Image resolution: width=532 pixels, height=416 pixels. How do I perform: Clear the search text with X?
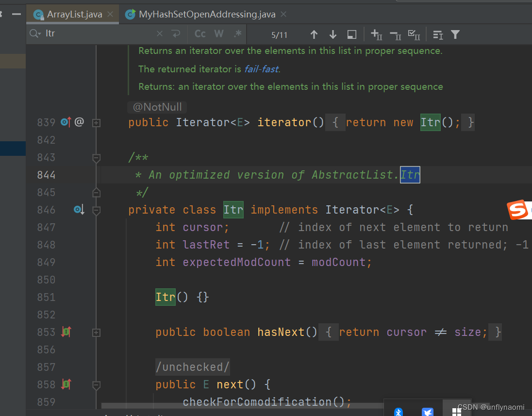pos(160,33)
